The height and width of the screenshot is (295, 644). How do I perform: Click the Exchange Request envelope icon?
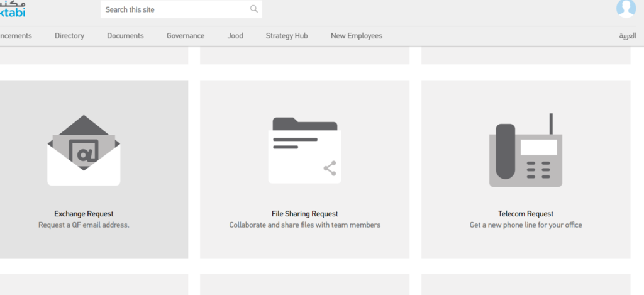click(x=84, y=150)
